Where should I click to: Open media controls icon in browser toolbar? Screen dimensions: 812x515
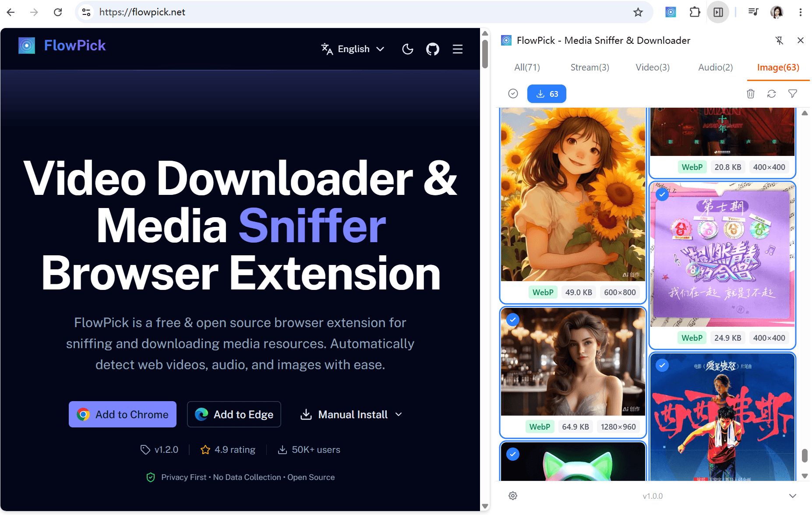[753, 12]
